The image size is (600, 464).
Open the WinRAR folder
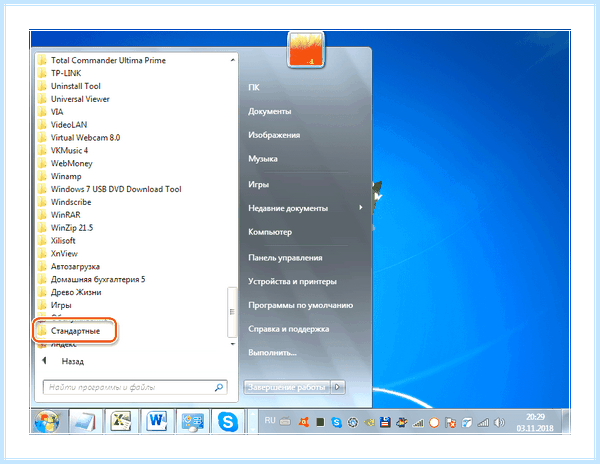(66, 215)
